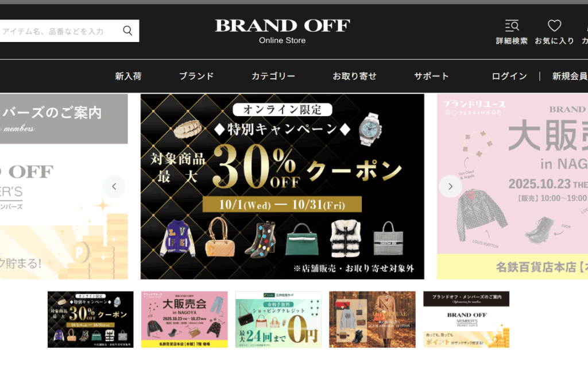Open favorites via the heart icon
588x368 pixels.
(x=554, y=32)
